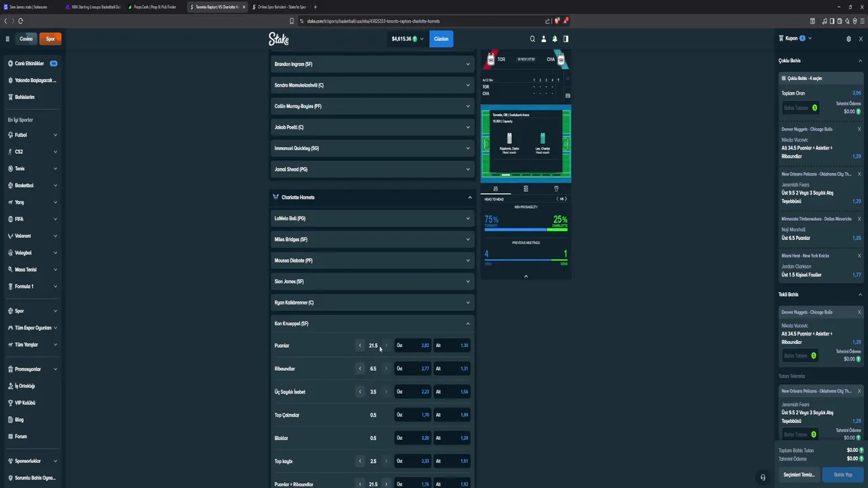Remove Miami Heat - New York Knicks selection
The height and width of the screenshot is (488, 868).
click(x=859, y=256)
